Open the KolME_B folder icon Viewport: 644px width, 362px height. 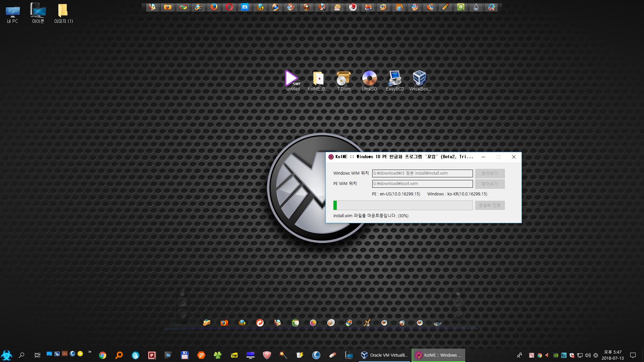(318, 80)
